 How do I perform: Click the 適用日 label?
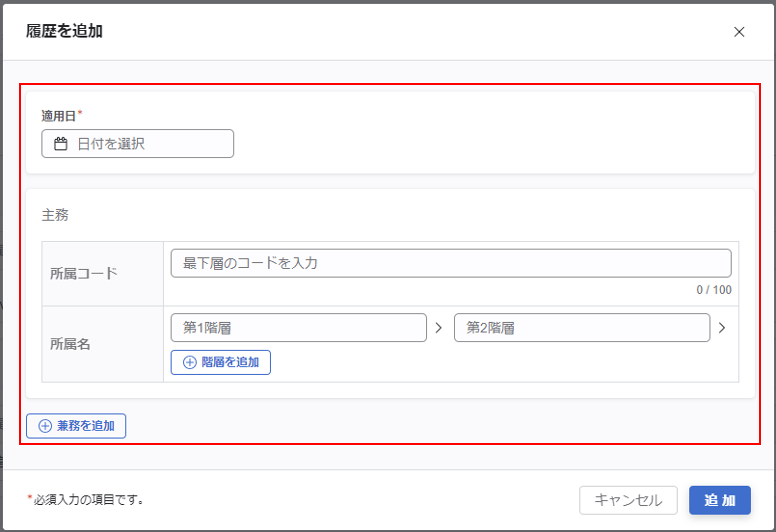click(x=59, y=116)
